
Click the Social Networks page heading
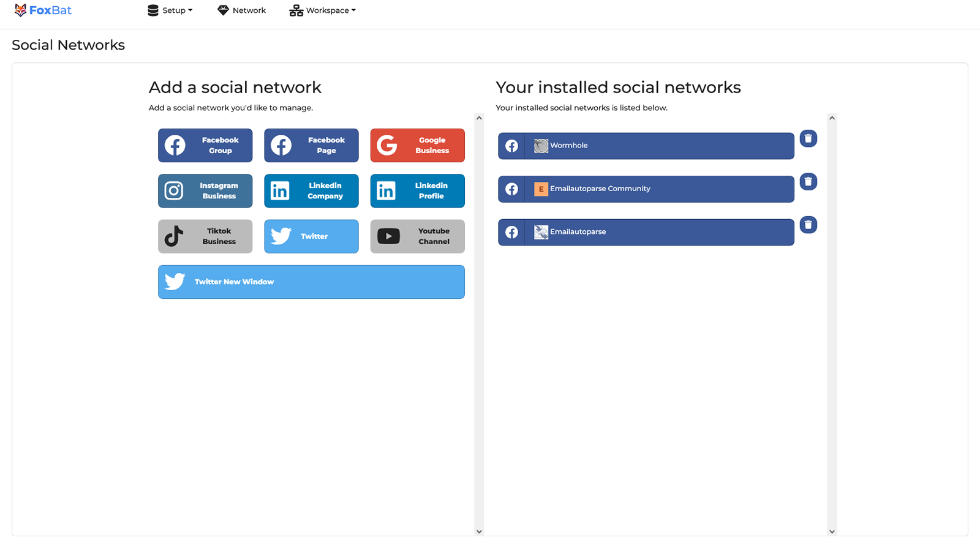pyautogui.click(x=68, y=45)
